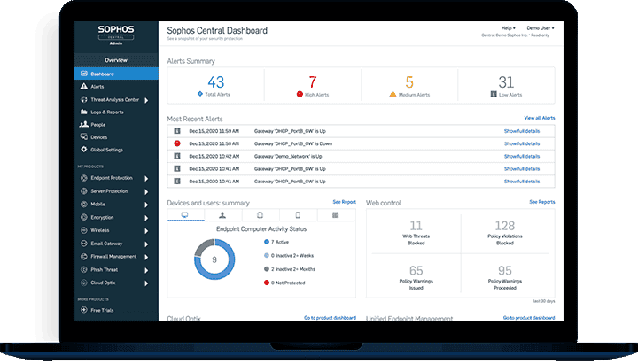
Task: Click the Wireless product icon
Action: pyautogui.click(x=84, y=230)
